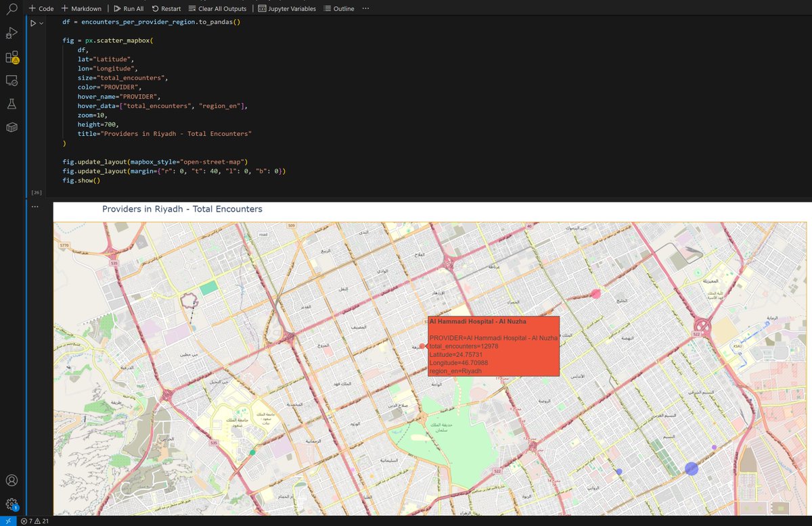Image resolution: width=812 pixels, height=526 pixels.
Task: Click the green provider marker on map
Action: pos(252,452)
